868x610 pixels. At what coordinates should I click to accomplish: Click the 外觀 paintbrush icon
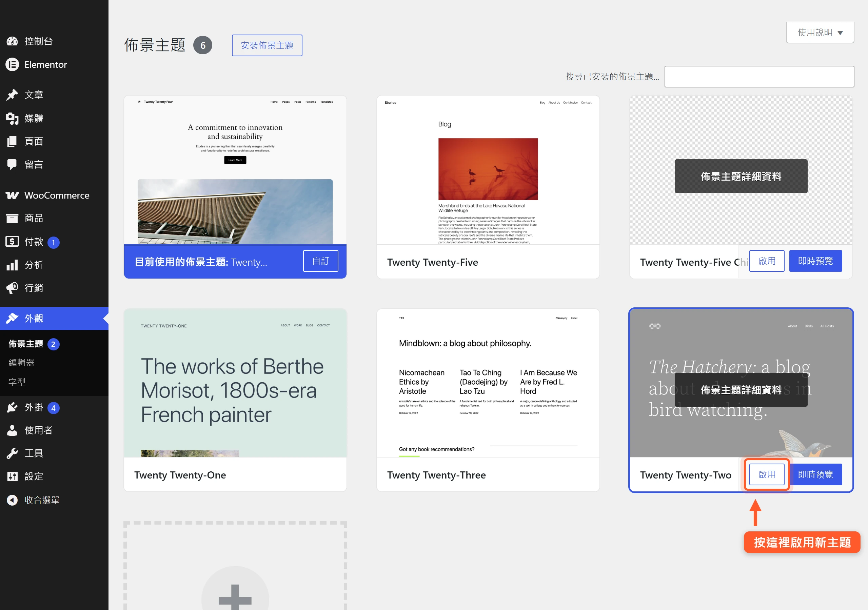(x=12, y=319)
